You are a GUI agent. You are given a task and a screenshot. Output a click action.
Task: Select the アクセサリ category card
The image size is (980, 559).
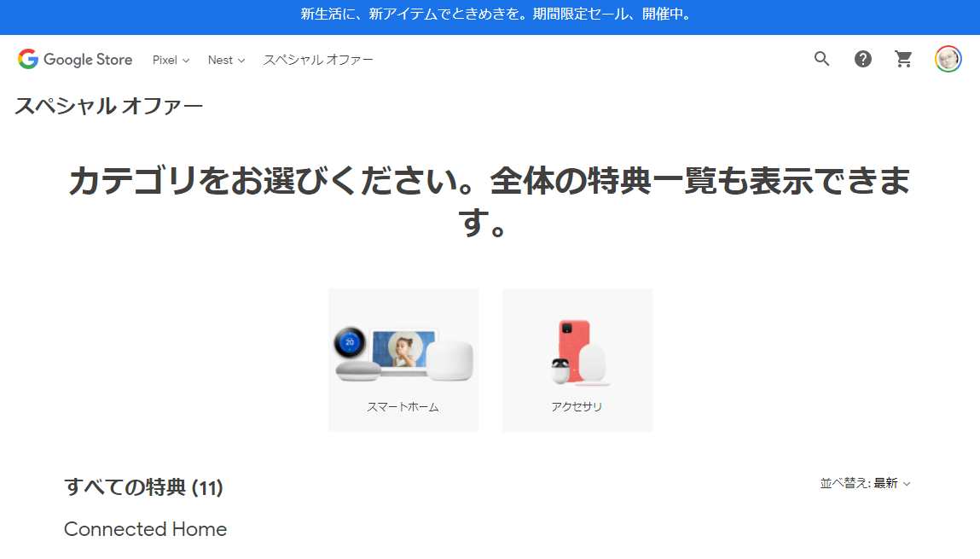coord(577,360)
